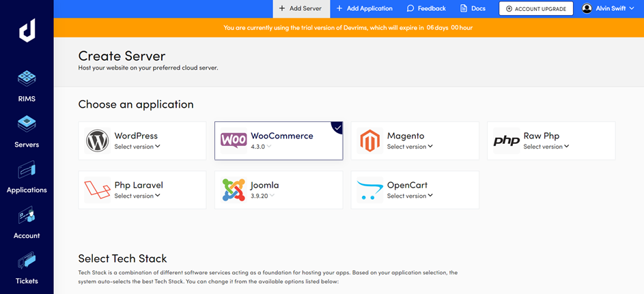
Task: Click the user avatar icon by Alvin Swift
Action: point(587,8)
